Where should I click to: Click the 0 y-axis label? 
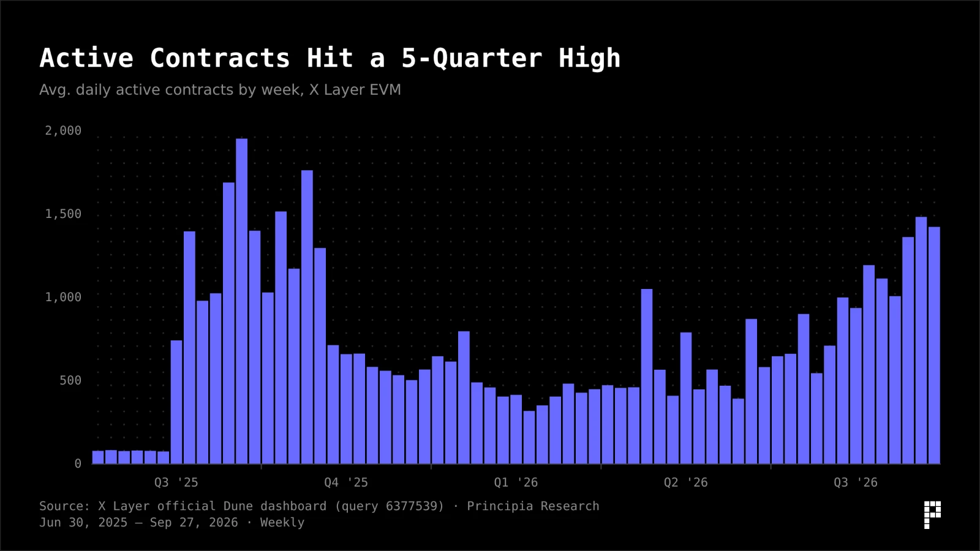point(78,463)
